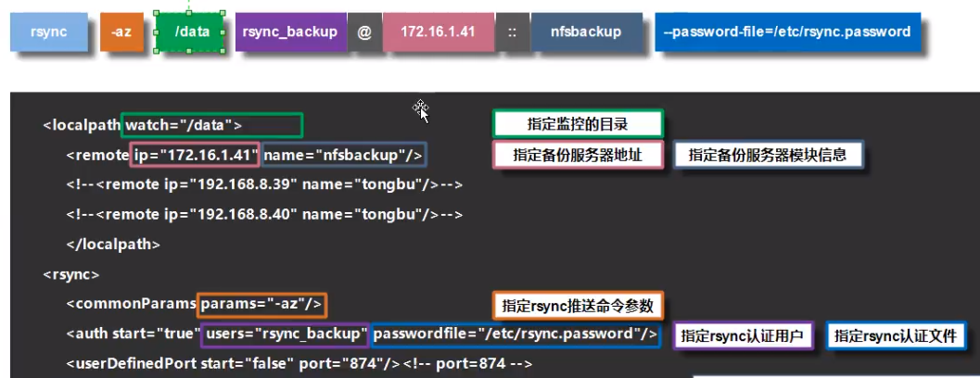
Task: Click the gray "@" block
Action: 363,31
